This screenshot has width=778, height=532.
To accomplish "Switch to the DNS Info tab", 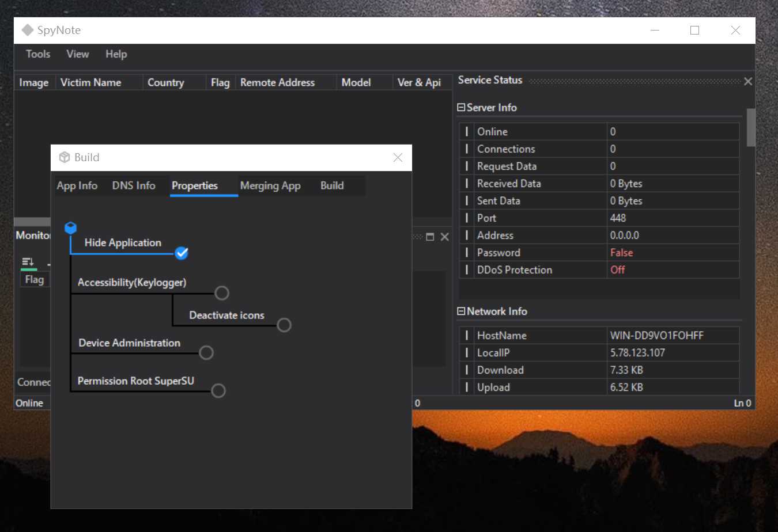I will [134, 185].
